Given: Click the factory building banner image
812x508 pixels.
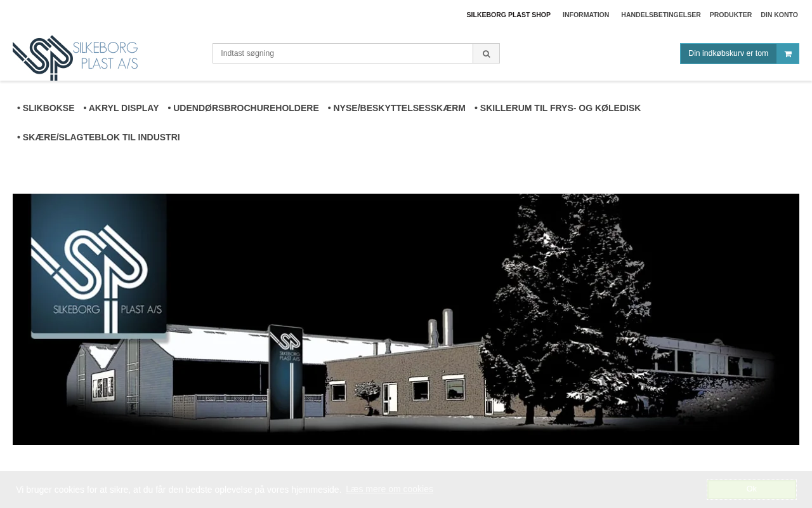Looking at the screenshot, I should tap(406, 319).
